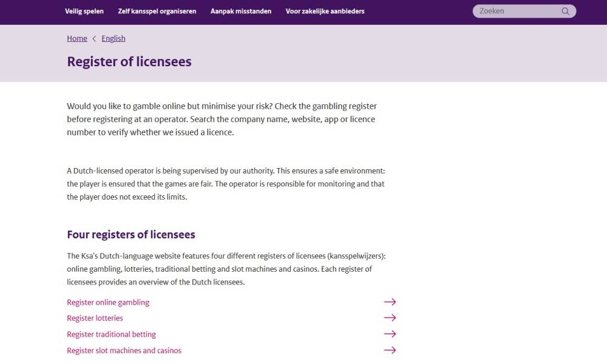Viewport: 607px width, 364px height.
Task: Open the Register online gambling link
Action: pyautogui.click(x=108, y=302)
